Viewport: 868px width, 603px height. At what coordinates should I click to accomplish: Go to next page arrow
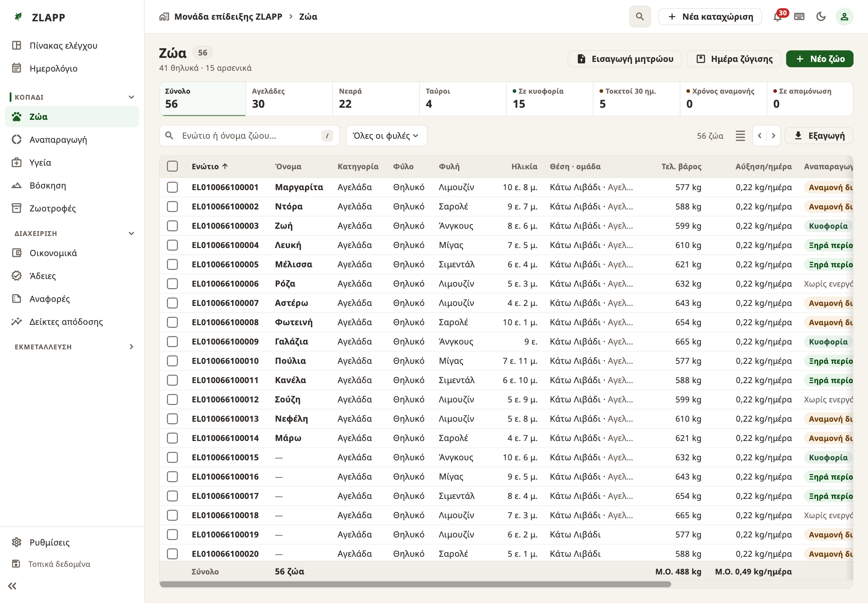pos(774,136)
